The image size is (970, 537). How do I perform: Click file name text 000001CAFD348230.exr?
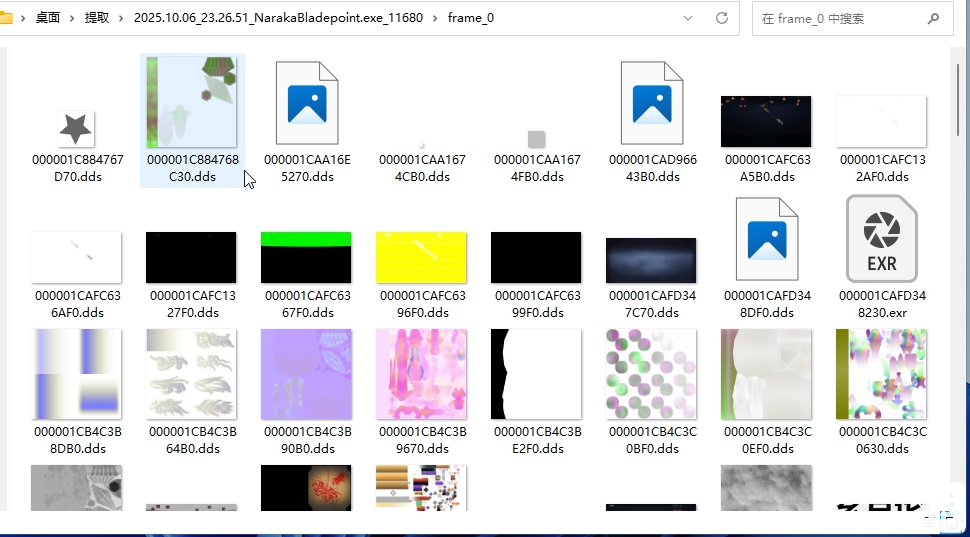882,304
